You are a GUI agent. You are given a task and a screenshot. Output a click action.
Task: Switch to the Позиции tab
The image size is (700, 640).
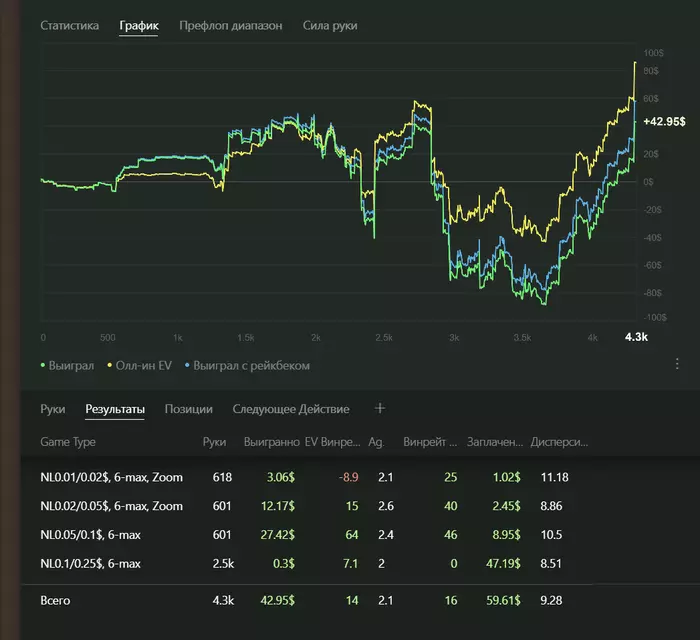coord(188,409)
